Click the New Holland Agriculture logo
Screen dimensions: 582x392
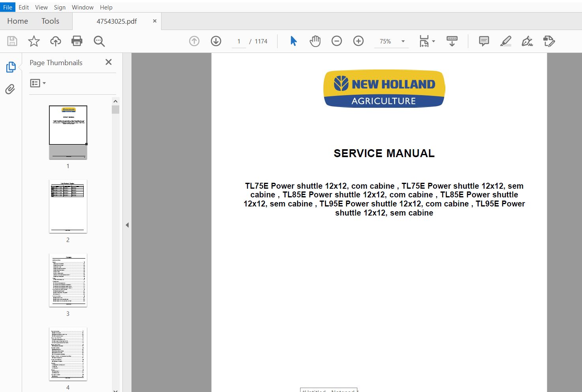[x=384, y=89]
